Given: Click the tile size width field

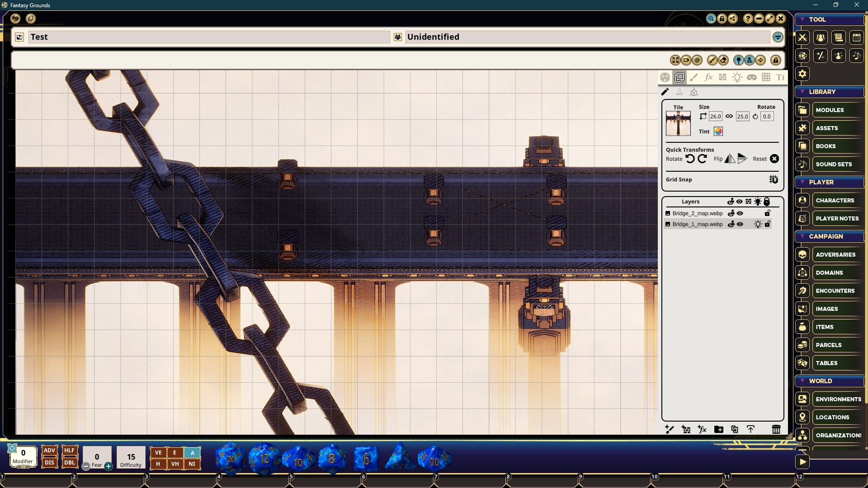Looking at the screenshot, I should pos(715,117).
